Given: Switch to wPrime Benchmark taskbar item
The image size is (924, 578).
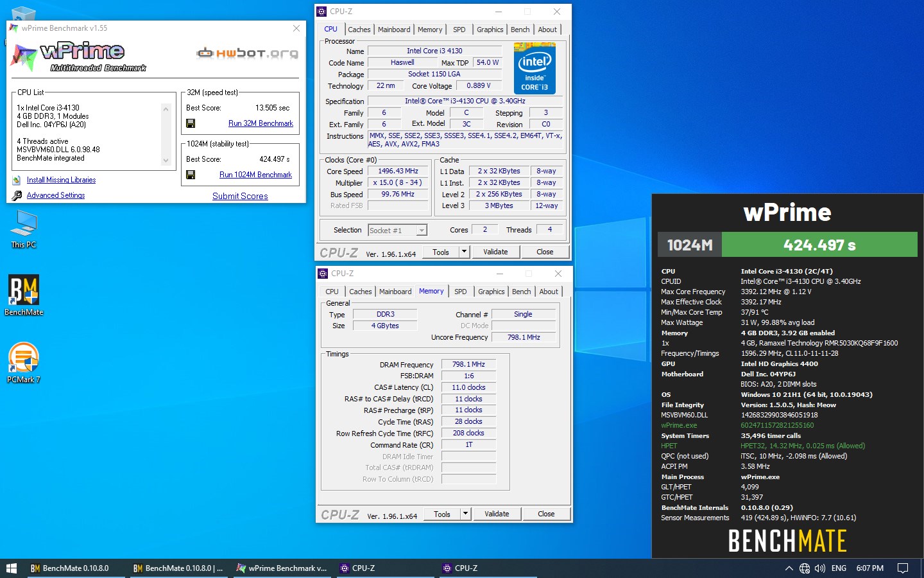Looking at the screenshot, I should tap(281, 568).
